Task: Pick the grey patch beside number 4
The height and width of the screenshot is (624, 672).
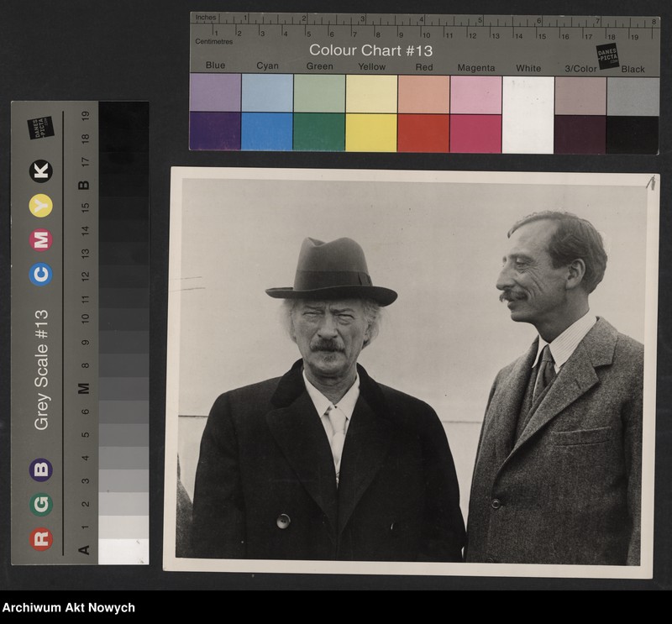Action: point(123,459)
